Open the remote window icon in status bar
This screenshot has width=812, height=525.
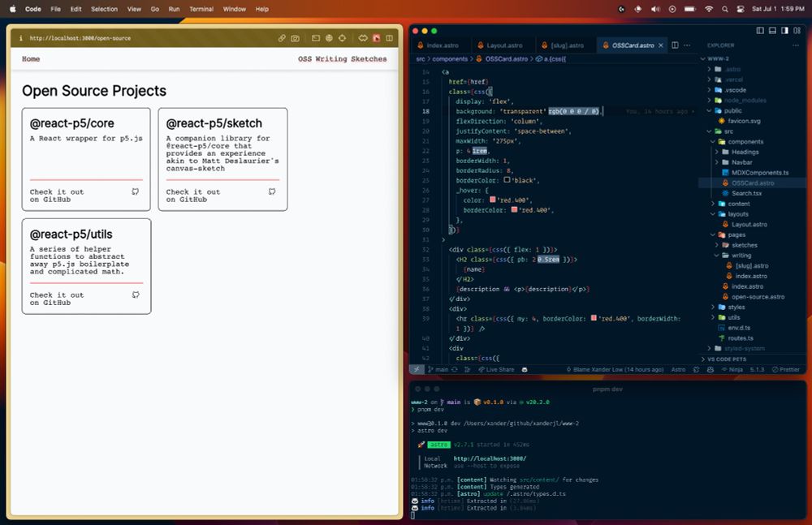click(x=417, y=369)
